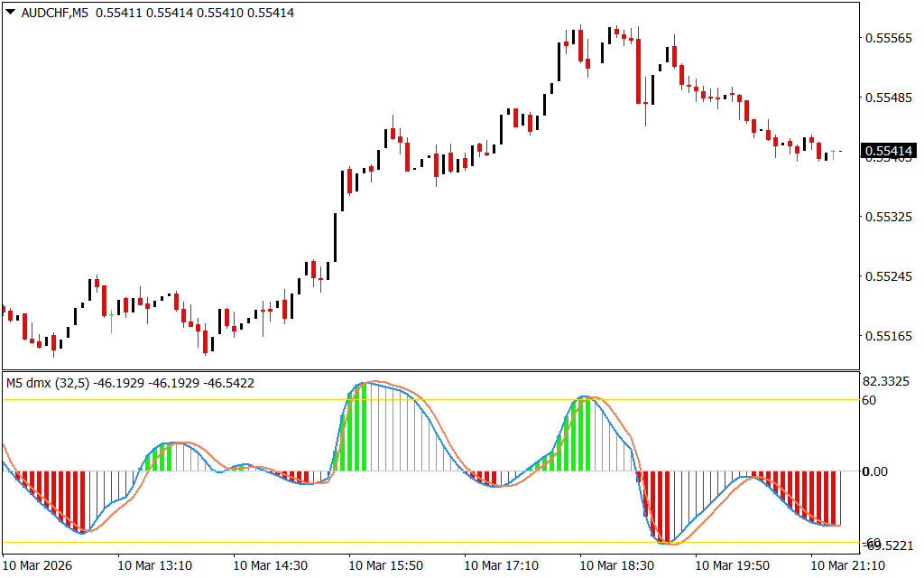Click the 10 Mar 2026 date label
This screenshot has height=578, width=924.
41,565
